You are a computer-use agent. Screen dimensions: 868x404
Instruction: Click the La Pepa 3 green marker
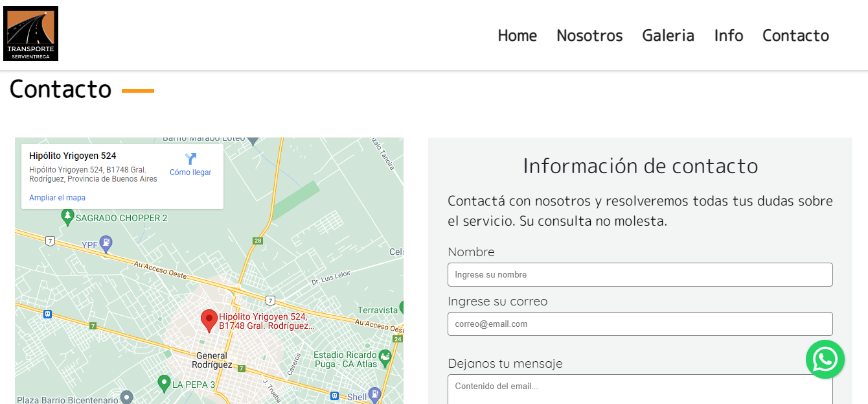point(164,383)
